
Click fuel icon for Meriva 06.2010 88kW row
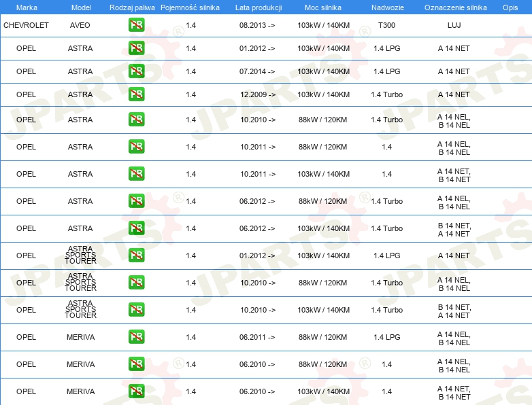pyautogui.click(x=136, y=364)
